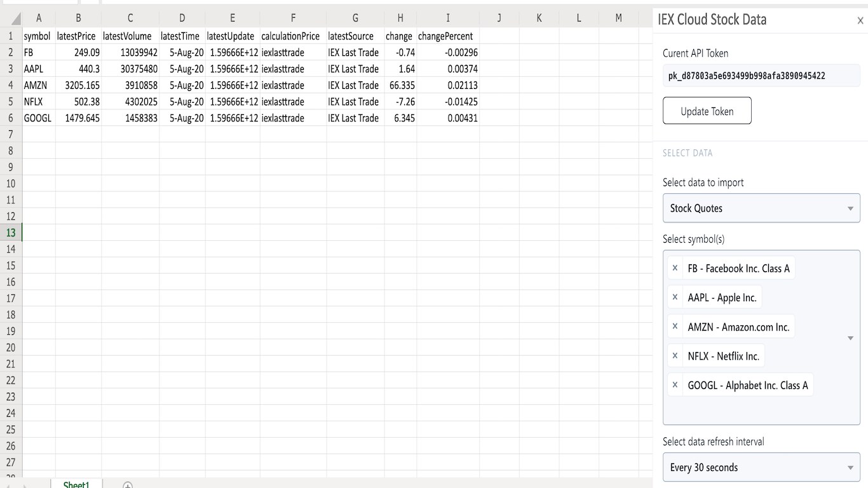The height and width of the screenshot is (488, 868).
Task: Select the changePercent cell 0.00374
Action: [x=448, y=69]
